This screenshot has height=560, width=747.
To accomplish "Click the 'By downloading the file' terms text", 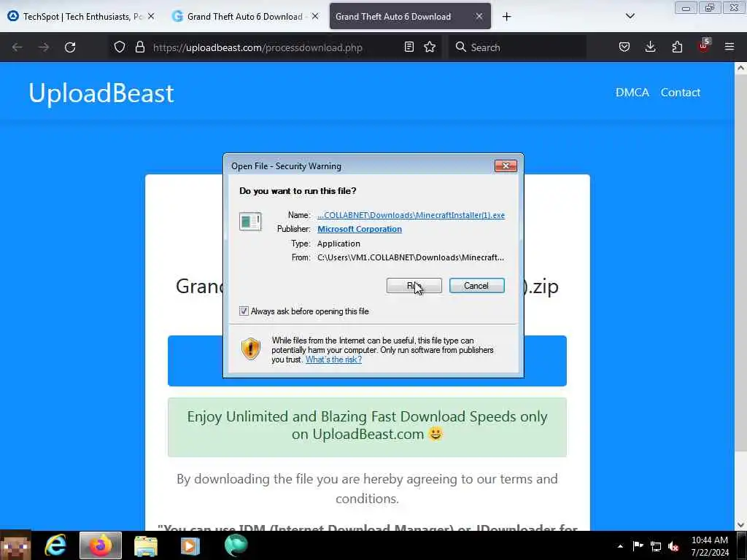I will click(367, 489).
